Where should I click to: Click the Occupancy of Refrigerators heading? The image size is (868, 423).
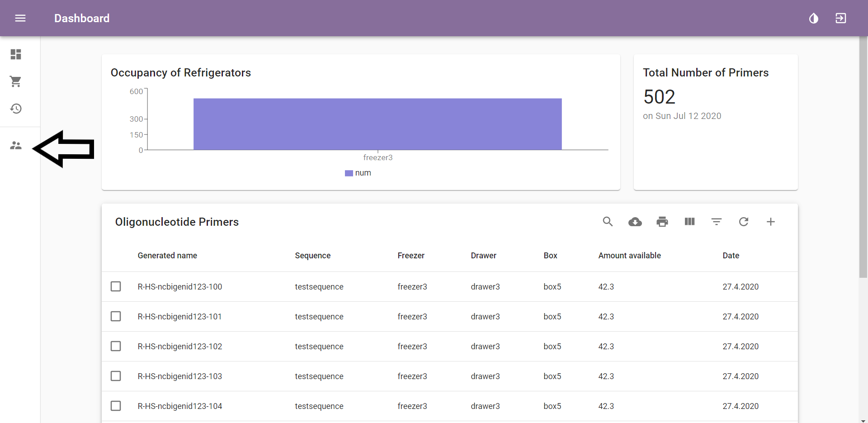tap(181, 72)
